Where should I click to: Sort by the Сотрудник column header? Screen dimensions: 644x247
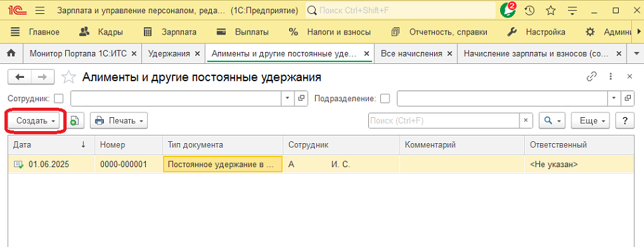coord(341,145)
